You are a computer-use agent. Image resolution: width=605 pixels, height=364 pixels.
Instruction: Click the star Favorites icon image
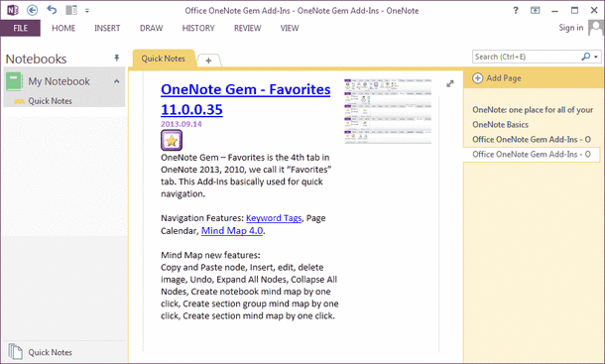point(172,140)
